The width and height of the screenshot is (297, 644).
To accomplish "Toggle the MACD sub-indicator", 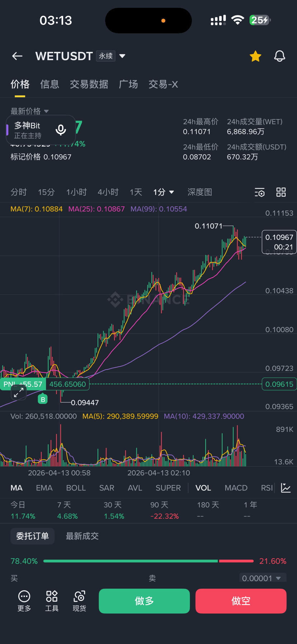I will (x=236, y=488).
